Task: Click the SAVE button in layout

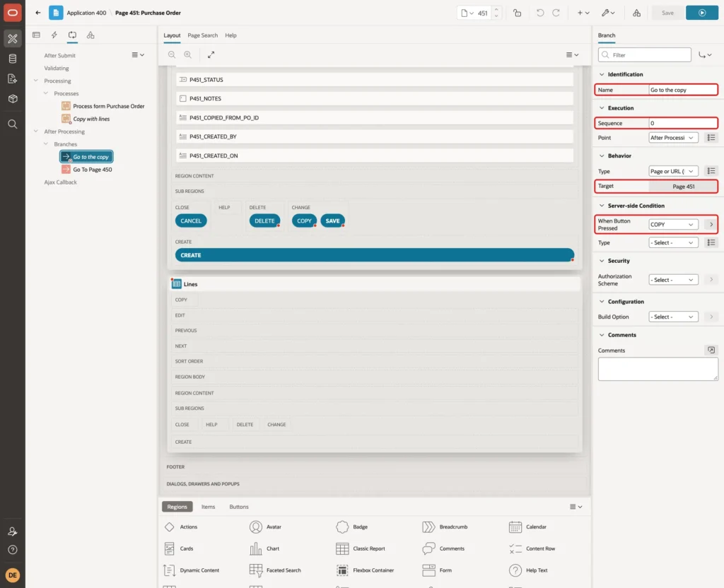Action: (x=332, y=220)
